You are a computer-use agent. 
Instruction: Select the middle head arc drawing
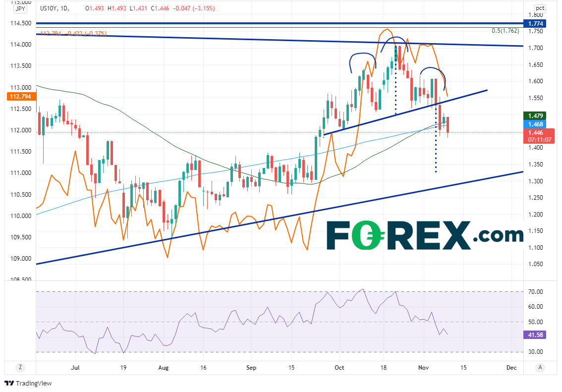(x=394, y=39)
